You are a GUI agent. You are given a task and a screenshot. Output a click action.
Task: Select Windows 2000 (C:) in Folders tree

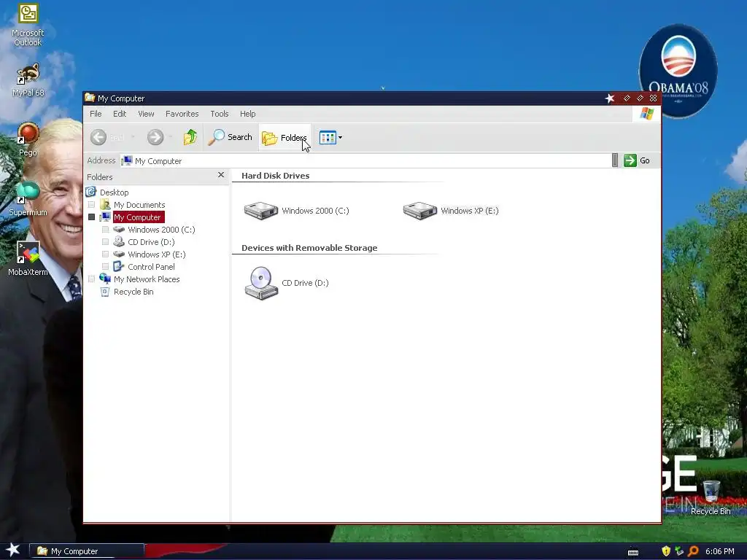161,230
